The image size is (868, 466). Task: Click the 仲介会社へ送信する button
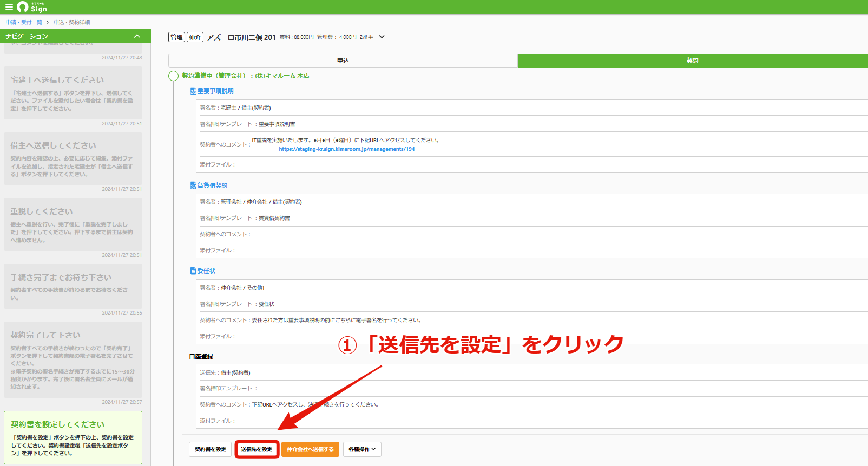click(311, 449)
